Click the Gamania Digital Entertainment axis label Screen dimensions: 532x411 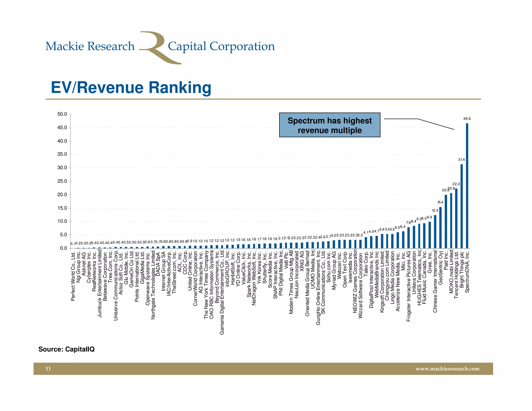point(222,292)
